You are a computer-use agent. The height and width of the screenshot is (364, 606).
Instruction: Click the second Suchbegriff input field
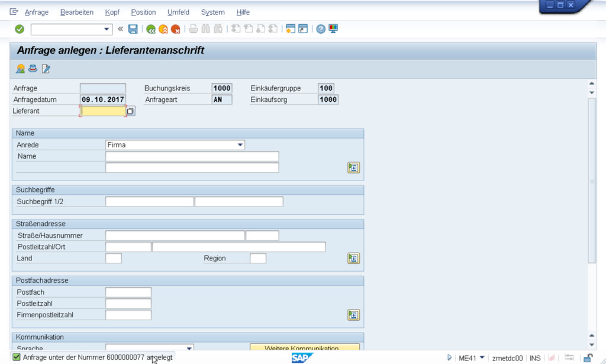click(239, 201)
